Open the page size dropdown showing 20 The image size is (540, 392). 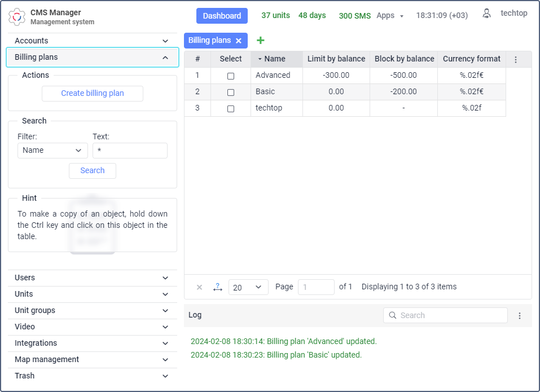pyautogui.click(x=248, y=287)
